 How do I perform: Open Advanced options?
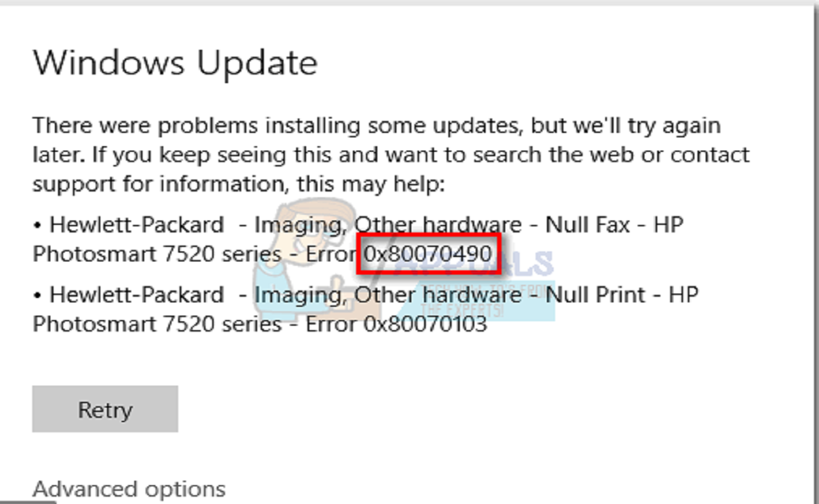(x=129, y=488)
